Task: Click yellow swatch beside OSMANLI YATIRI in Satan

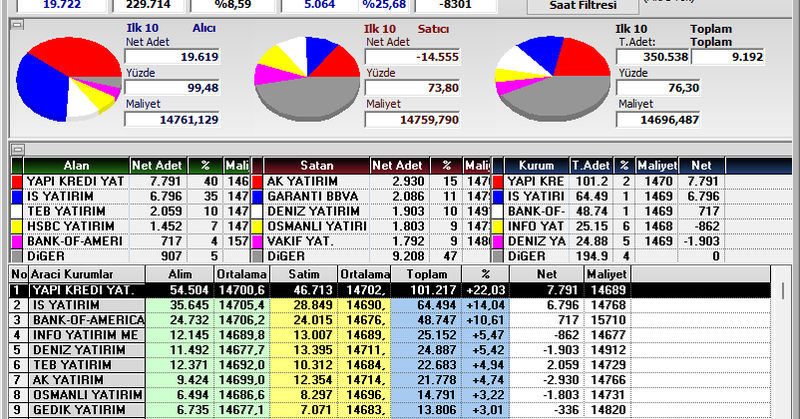Action: pyautogui.click(x=257, y=226)
